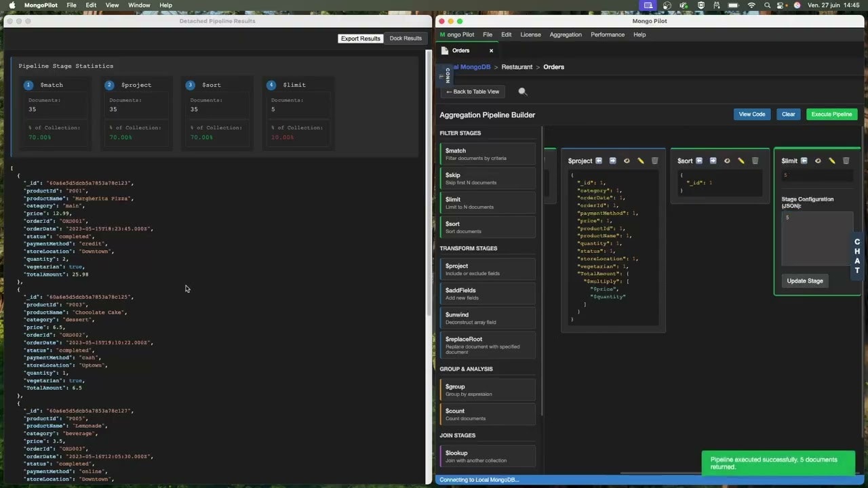Add a $replaceRoot stage
This screenshot has width=868, height=488.
click(x=488, y=345)
